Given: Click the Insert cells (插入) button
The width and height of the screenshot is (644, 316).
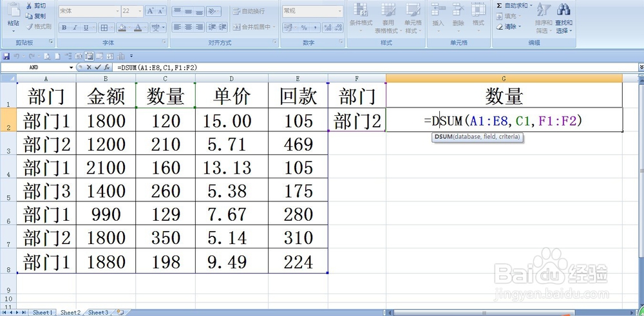Looking at the screenshot, I should 438,17.
